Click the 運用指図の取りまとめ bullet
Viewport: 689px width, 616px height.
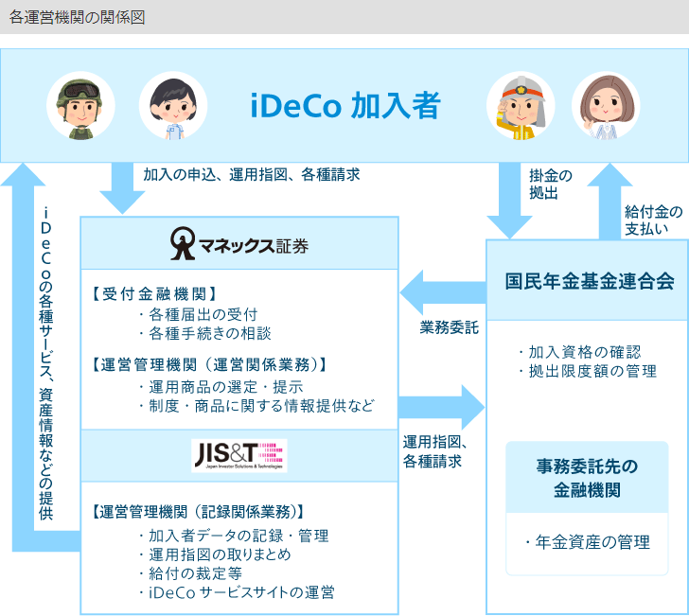[x=215, y=554]
